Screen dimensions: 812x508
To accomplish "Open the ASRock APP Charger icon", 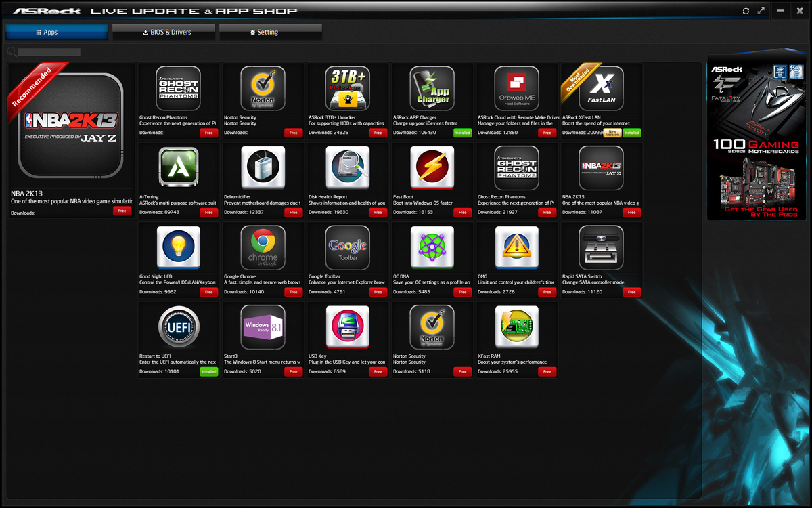I will pyautogui.click(x=432, y=88).
